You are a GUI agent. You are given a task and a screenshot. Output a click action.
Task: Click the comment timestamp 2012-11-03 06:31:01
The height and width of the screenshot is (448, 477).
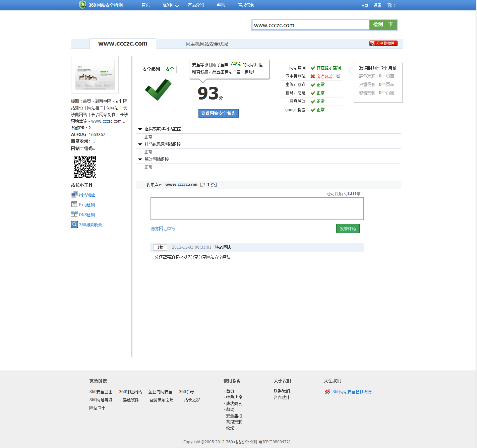click(192, 247)
